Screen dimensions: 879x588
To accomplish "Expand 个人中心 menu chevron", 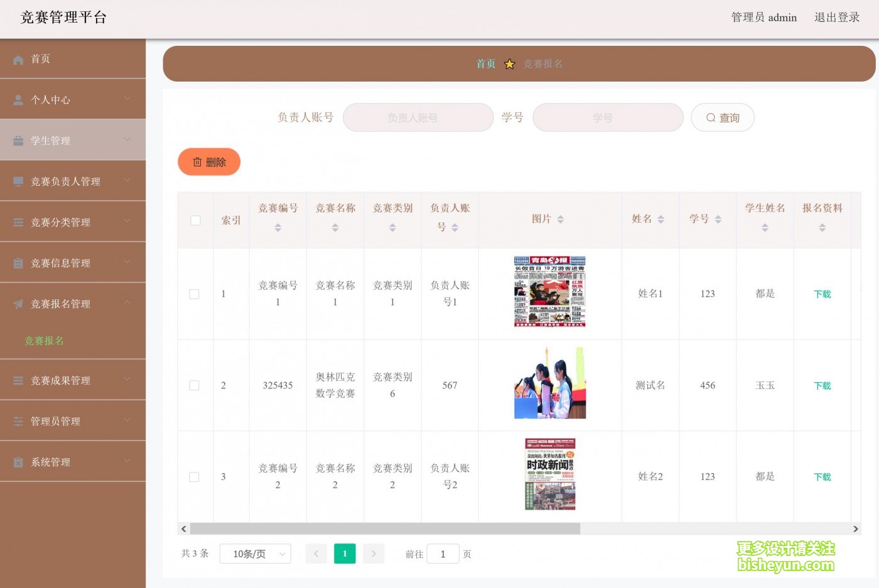I will pos(127,99).
